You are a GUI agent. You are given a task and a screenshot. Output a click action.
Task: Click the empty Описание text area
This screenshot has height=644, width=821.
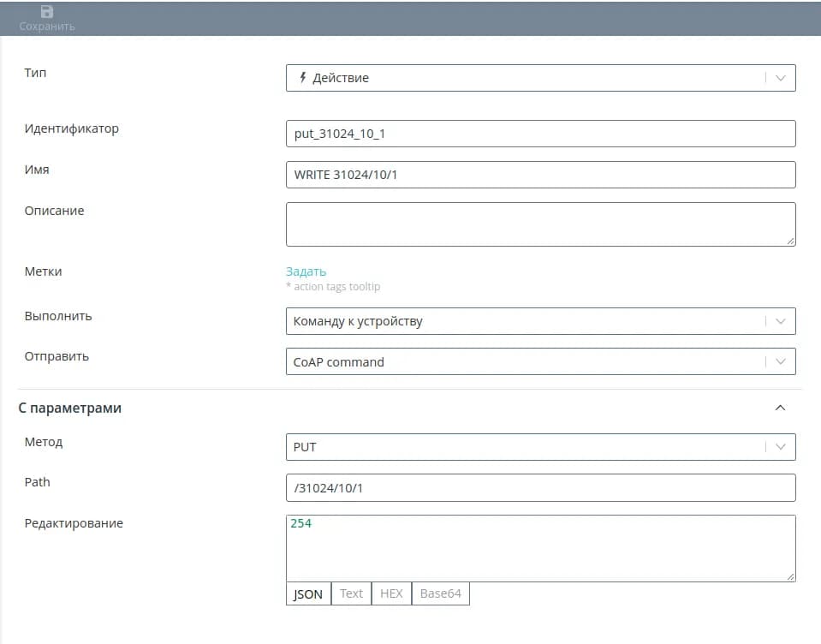539,224
